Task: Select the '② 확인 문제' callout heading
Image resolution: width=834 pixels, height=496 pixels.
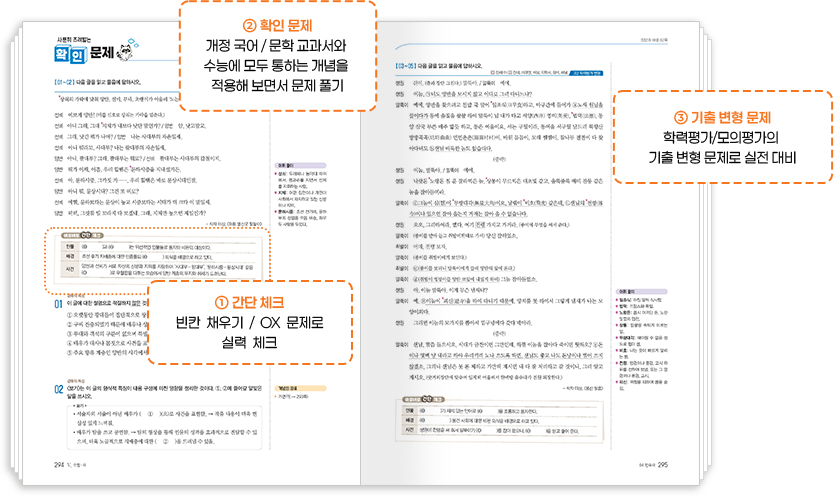Action: coord(277,26)
